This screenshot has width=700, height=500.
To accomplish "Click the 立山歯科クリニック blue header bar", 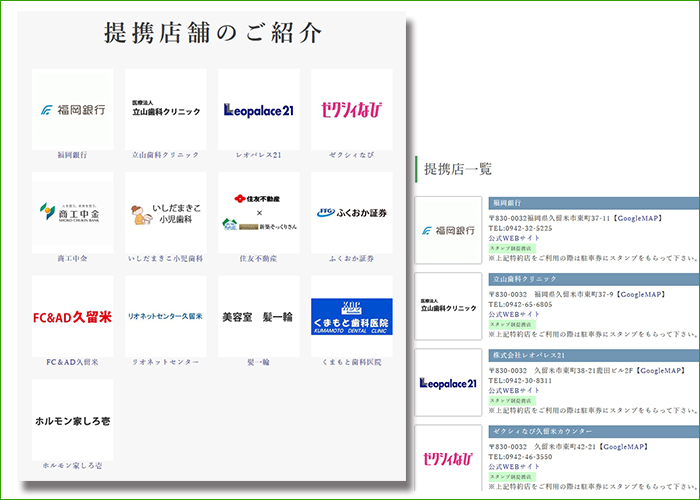I will [x=594, y=279].
